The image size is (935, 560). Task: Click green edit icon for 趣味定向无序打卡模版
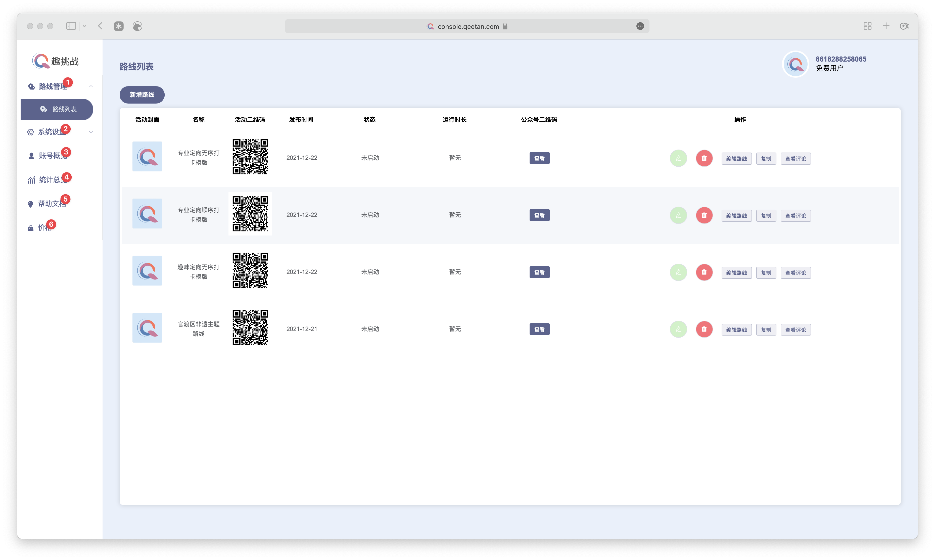pos(678,272)
